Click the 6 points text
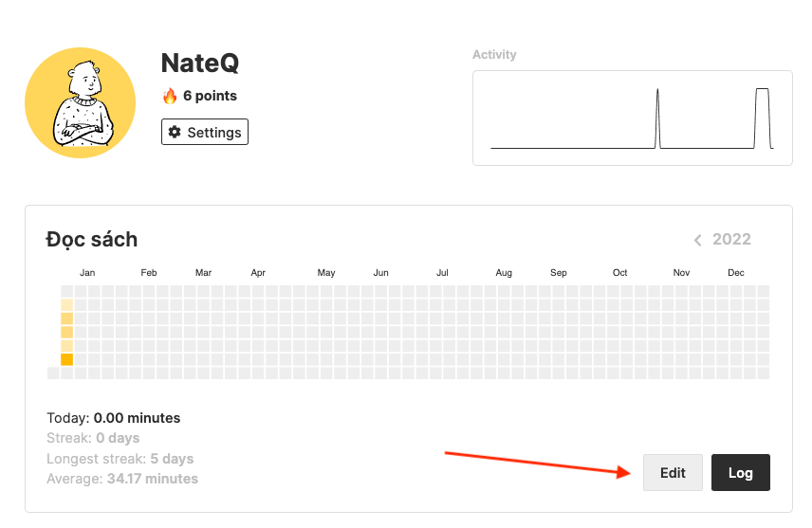Image resolution: width=812 pixels, height=528 pixels. click(210, 96)
